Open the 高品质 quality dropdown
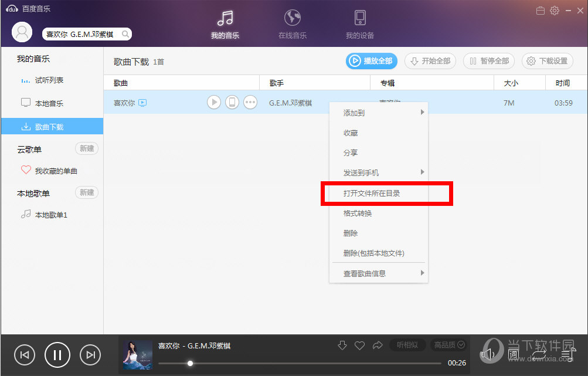 coord(448,345)
